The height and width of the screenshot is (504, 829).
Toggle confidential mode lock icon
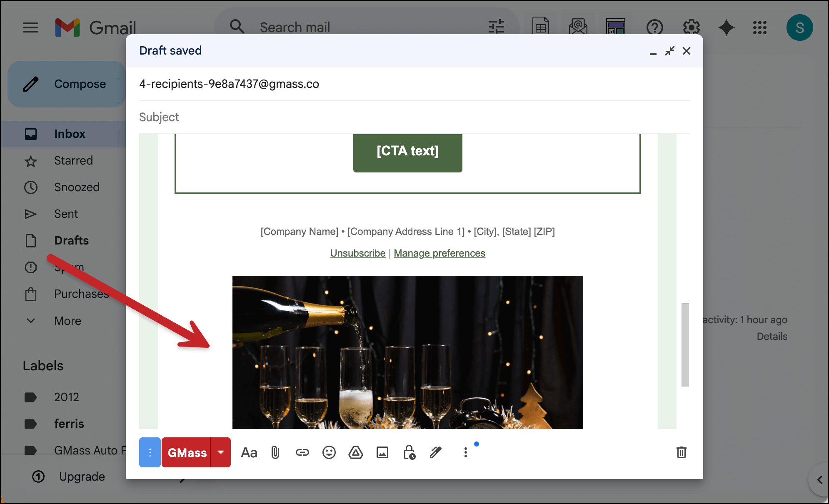(x=409, y=452)
